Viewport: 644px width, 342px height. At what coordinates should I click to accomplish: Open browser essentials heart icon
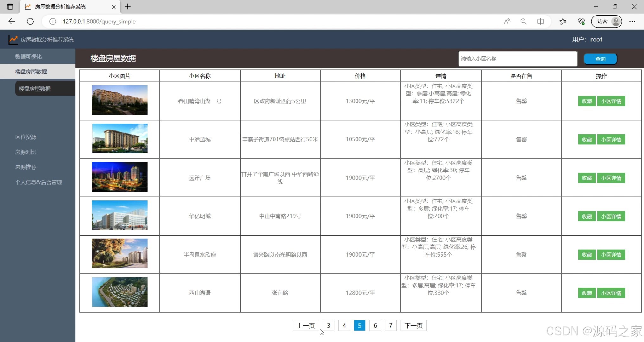[581, 21]
